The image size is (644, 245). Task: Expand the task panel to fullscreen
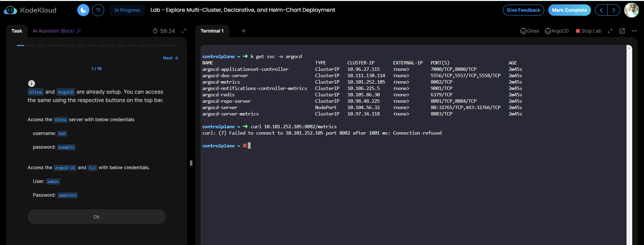point(184,31)
